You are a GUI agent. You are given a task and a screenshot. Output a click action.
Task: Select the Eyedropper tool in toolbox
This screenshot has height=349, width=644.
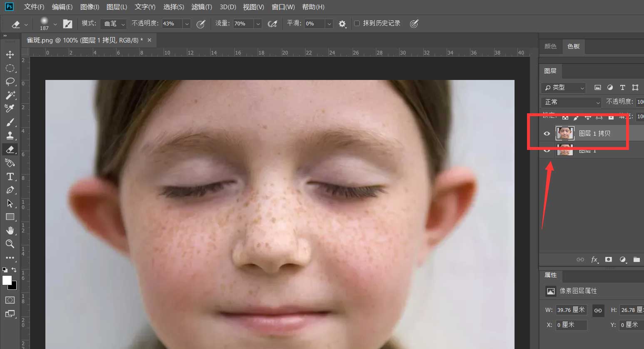(x=10, y=108)
